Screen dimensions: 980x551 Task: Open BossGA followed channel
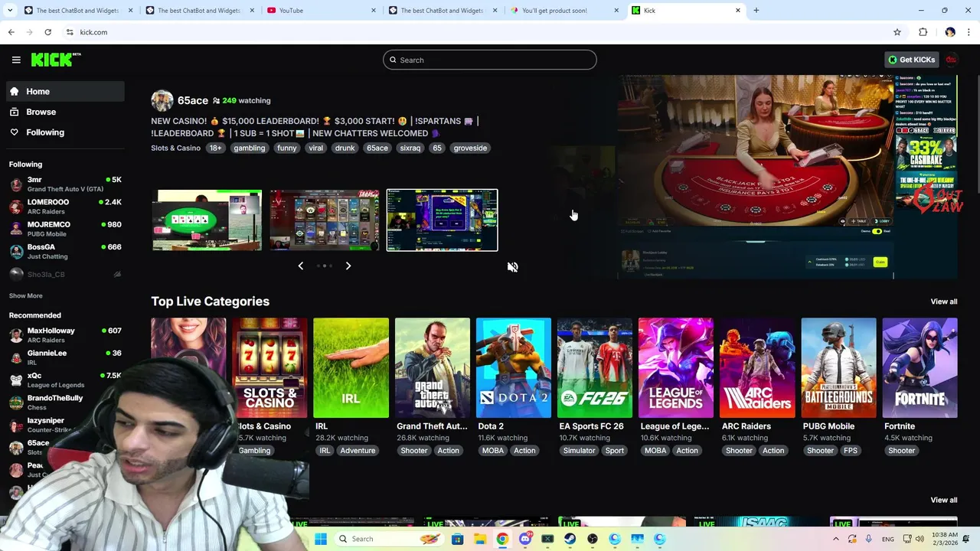tap(65, 251)
